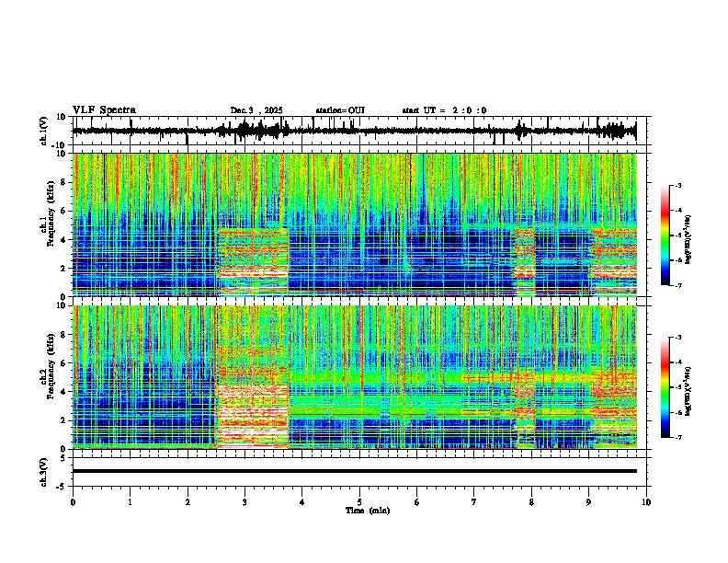This screenshot has width=728, height=563.
Task: Click the "ch.2 Frequency (kHz)" axis label
Action: click(47, 366)
